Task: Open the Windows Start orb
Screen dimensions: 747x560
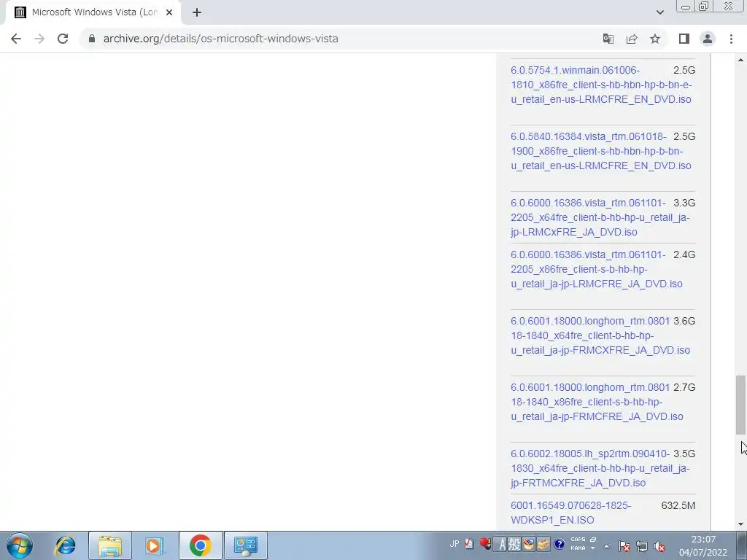Action: pos(19,545)
